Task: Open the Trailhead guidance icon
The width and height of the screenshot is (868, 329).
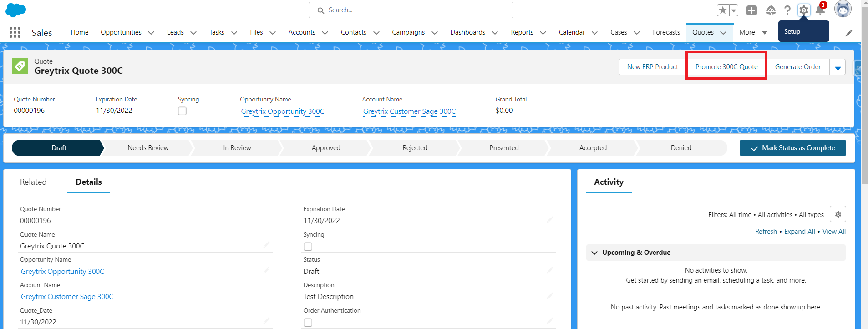Action: pyautogui.click(x=771, y=10)
